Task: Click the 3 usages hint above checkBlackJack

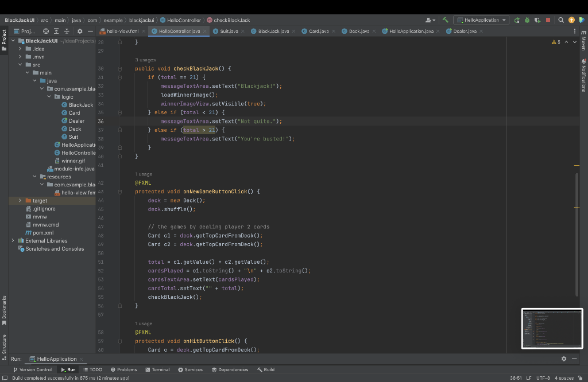Action: click(x=145, y=60)
